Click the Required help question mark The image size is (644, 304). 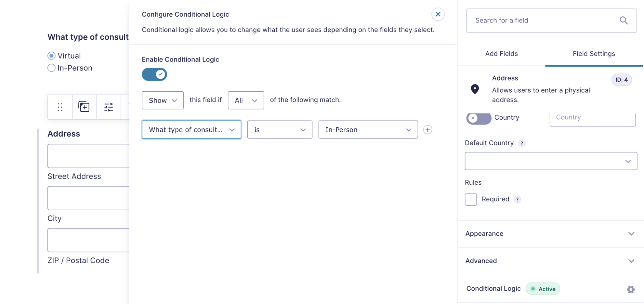(517, 200)
